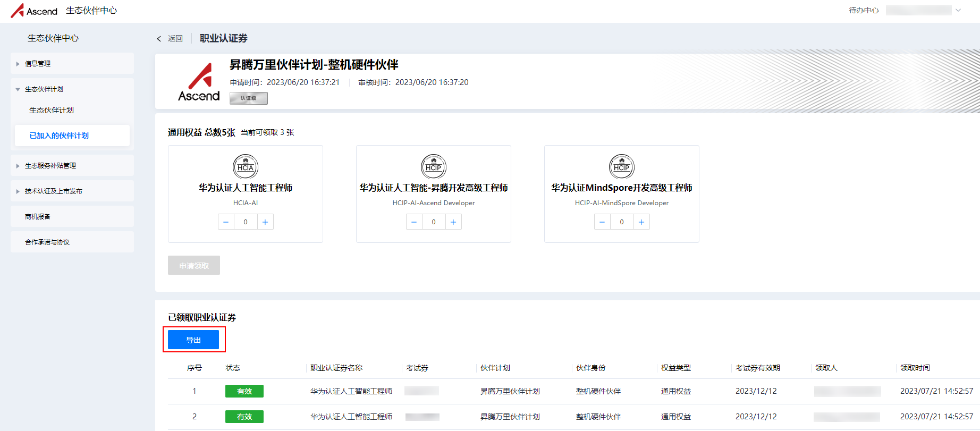
Task: Click HCIP badge on MindSpore Developer card
Action: pyautogui.click(x=622, y=167)
